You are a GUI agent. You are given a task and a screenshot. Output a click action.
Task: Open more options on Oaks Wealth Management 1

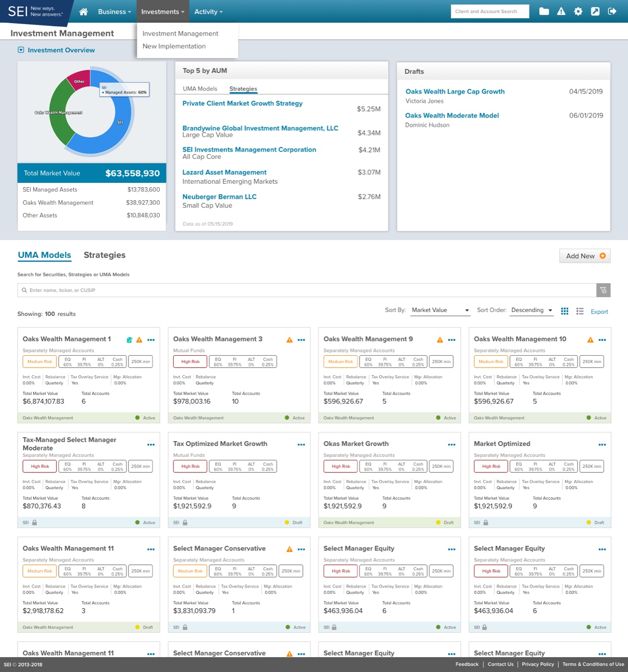pos(151,340)
